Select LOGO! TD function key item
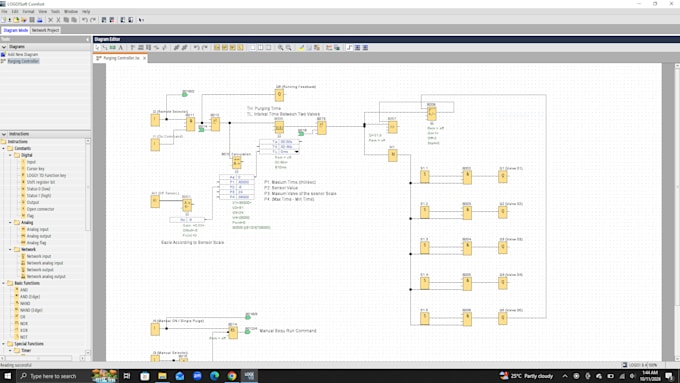The image size is (680, 383). coord(46,175)
